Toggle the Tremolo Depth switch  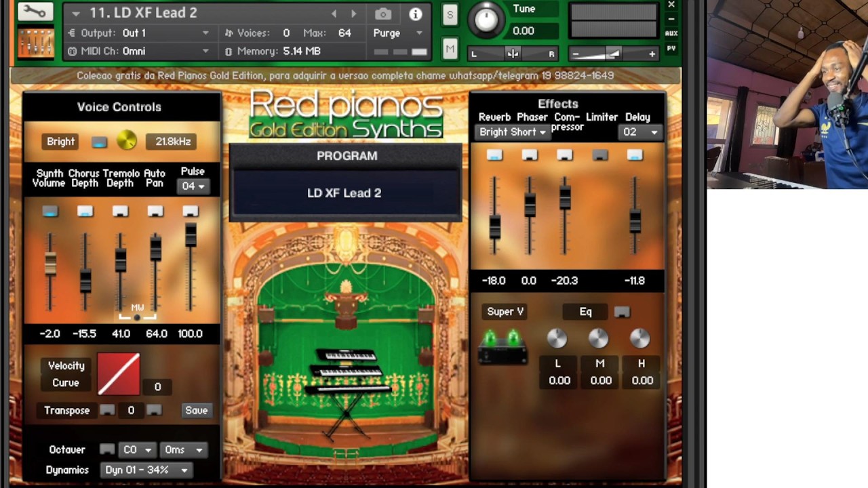click(120, 211)
